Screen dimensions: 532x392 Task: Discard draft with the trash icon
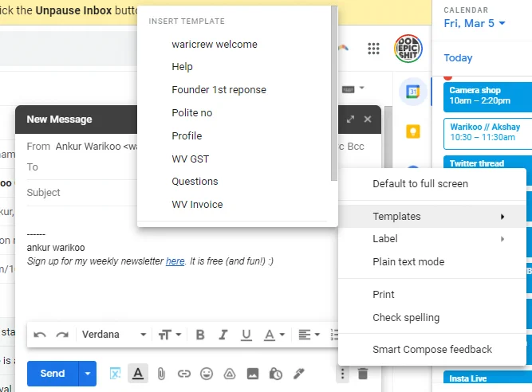363,374
